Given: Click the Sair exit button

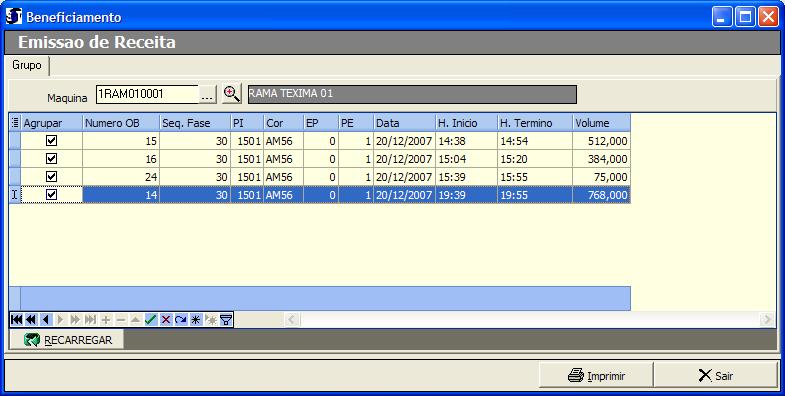Looking at the screenshot, I should point(715,375).
